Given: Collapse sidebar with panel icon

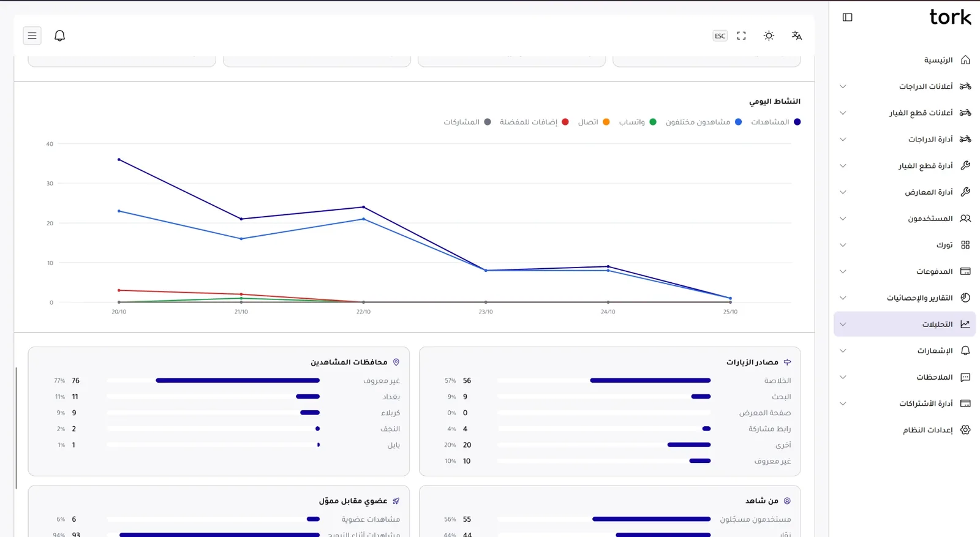Looking at the screenshot, I should coord(847,17).
